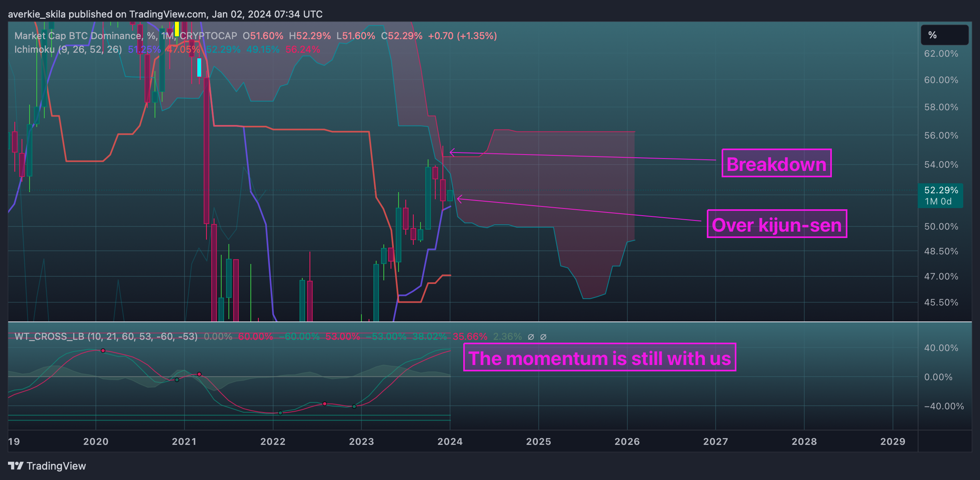The image size is (980, 480).
Task: Click the Ichimoku (9, 26, 52, 26) indicator label
Action: (68, 50)
